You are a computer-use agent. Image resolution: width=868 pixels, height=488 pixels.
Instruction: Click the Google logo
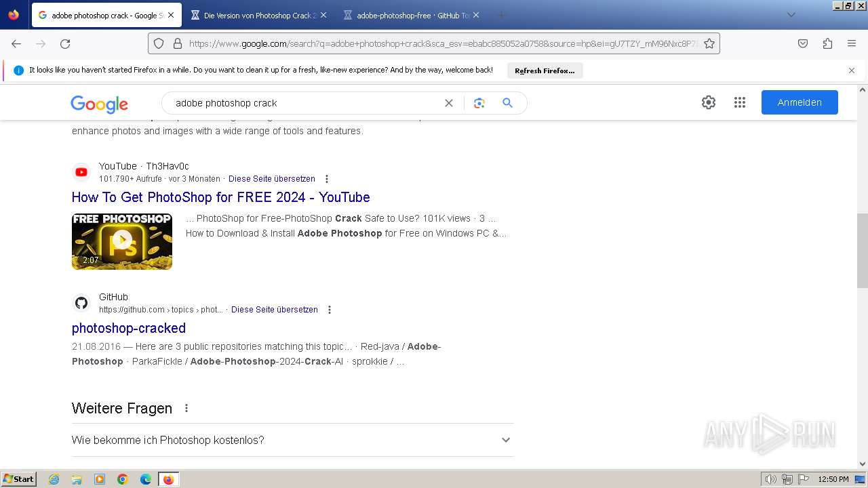pos(99,104)
